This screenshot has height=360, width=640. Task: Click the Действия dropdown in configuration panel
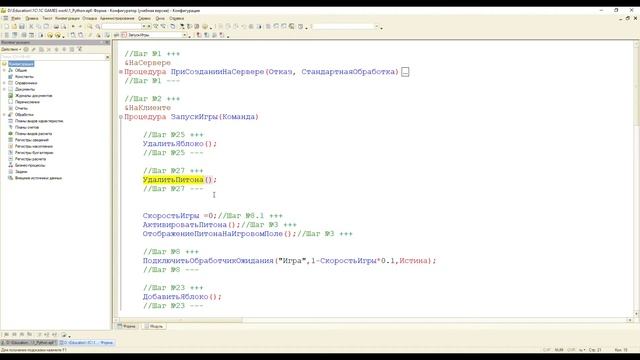pyautogui.click(x=11, y=49)
